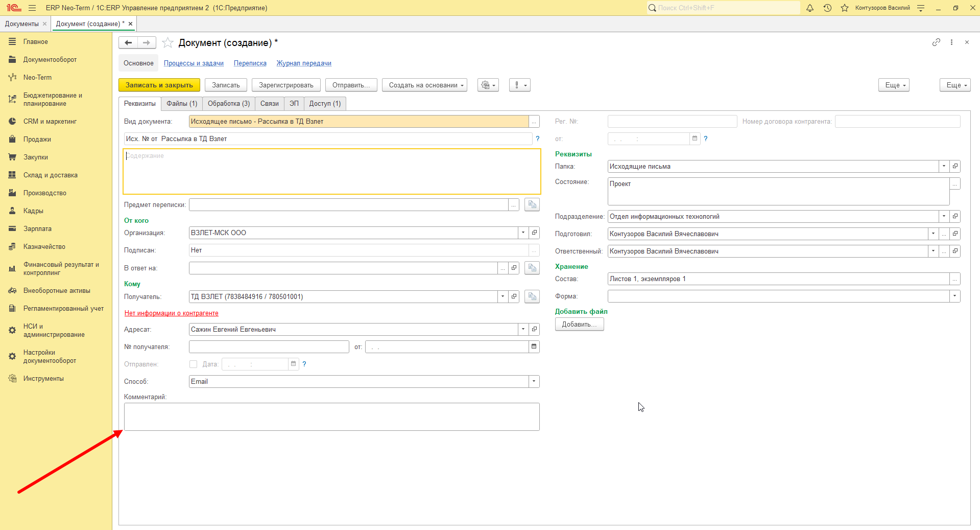Image resolution: width=980 pixels, height=530 pixels.
Task: Open the notifications bell icon
Action: click(810, 8)
